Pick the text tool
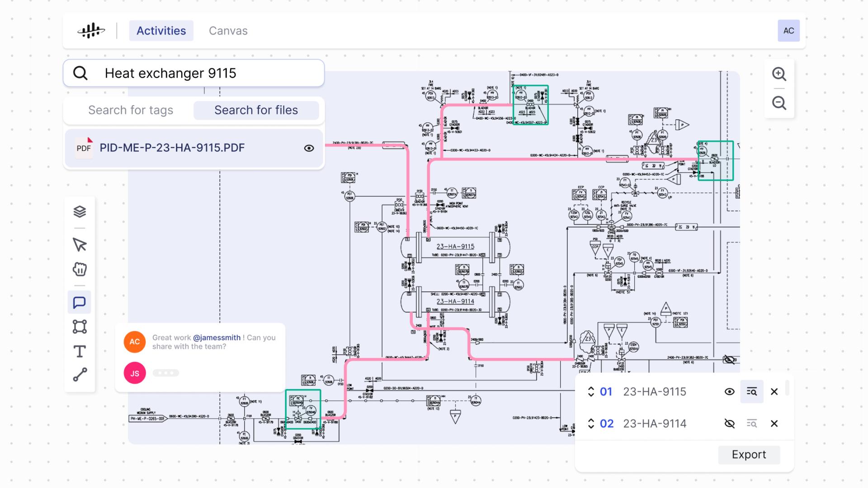Image resolution: width=868 pixels, height=488 pixels. (x=80, y=351)
